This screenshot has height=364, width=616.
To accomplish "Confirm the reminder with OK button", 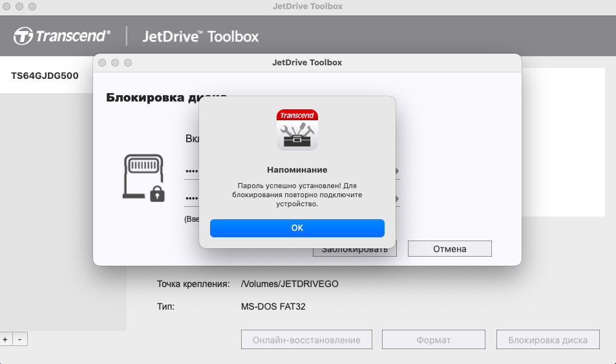I will 297,228.
